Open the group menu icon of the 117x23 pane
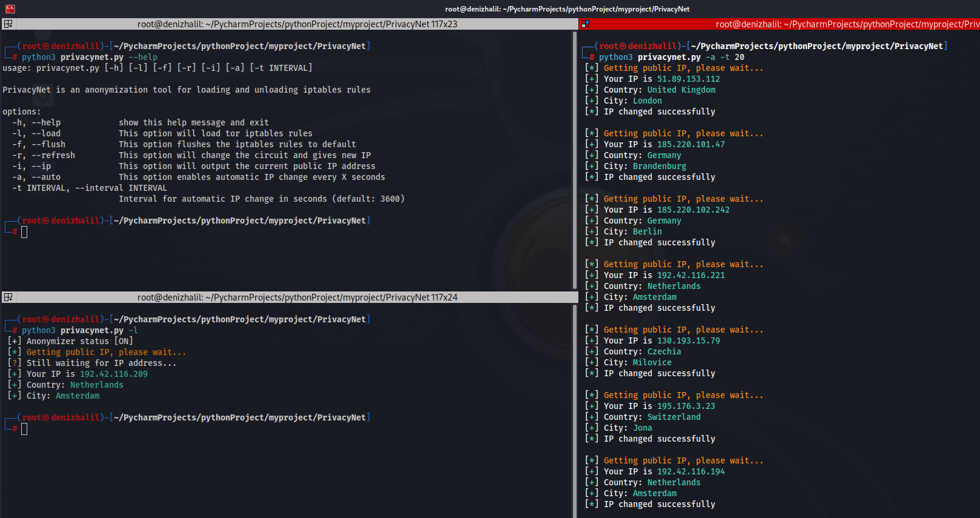This screenshot has height=518, width=980. (8, 24)
